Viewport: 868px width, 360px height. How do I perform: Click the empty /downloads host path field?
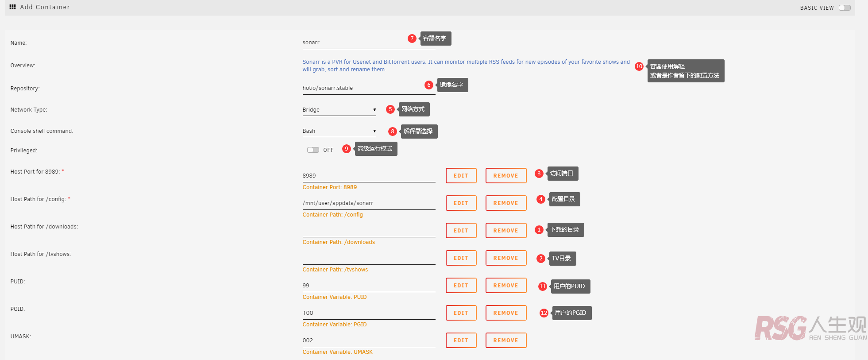(369, 231)
